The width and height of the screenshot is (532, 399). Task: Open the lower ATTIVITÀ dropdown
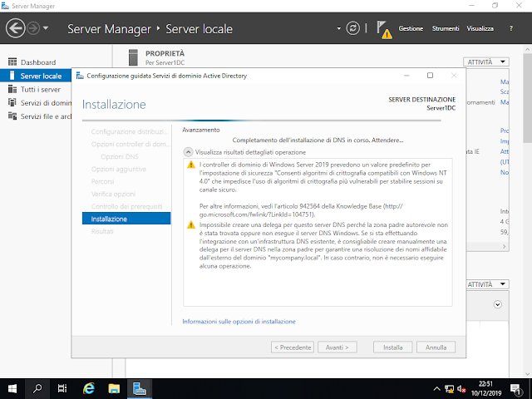488,284
